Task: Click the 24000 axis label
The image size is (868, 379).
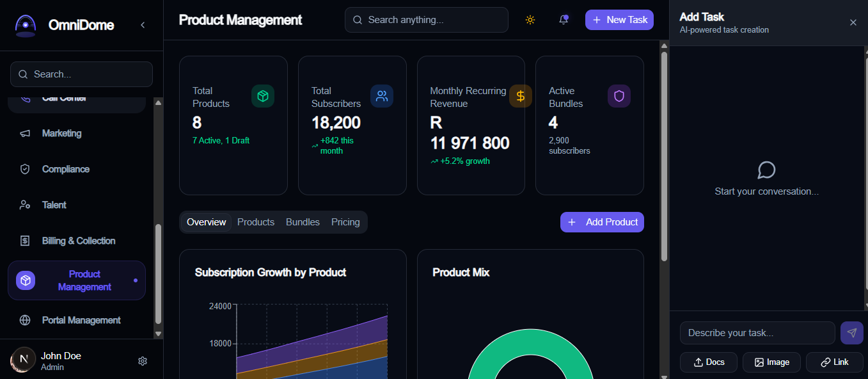Action: 220,306
